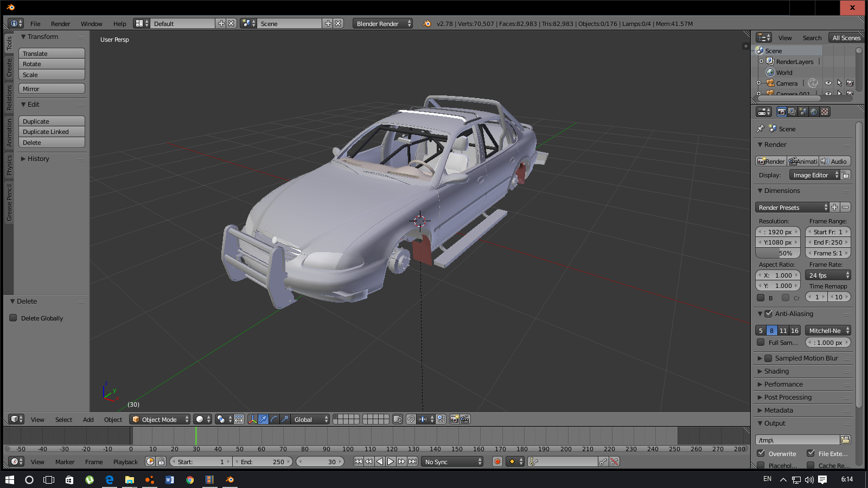This screenshot has width=868, height=488.
Task: Open the Render Layers properties tab icon
Action: [792, 112]
